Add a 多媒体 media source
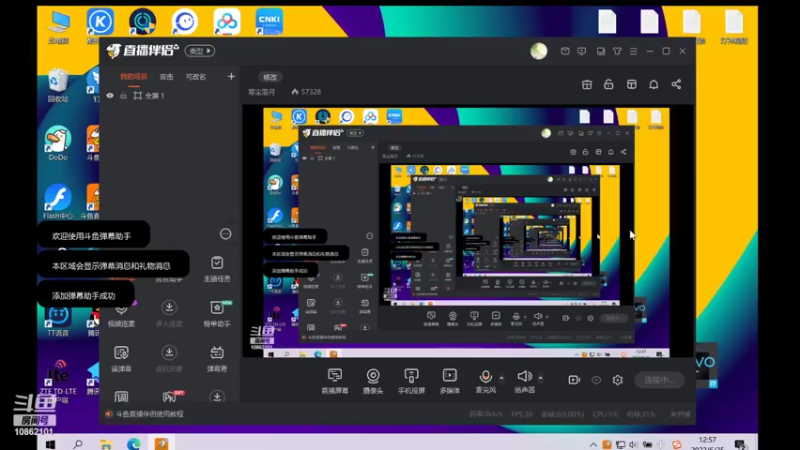 tap(449, 381)
